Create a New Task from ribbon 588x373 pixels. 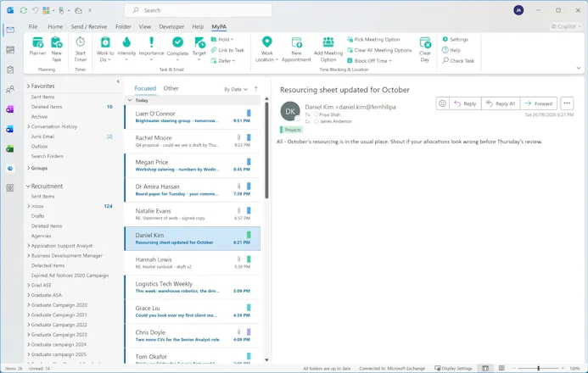[56, 49]
